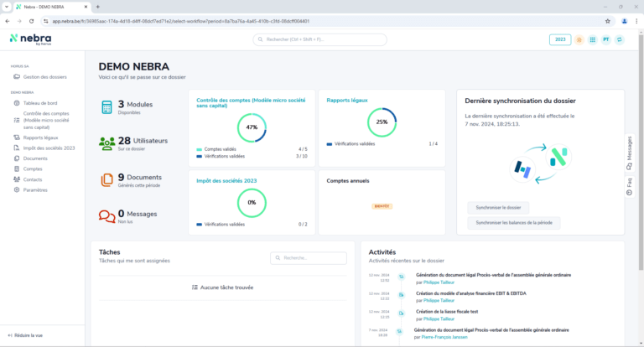Bookmark page with the star icon

pyautogui.click(x=608, y=21)
